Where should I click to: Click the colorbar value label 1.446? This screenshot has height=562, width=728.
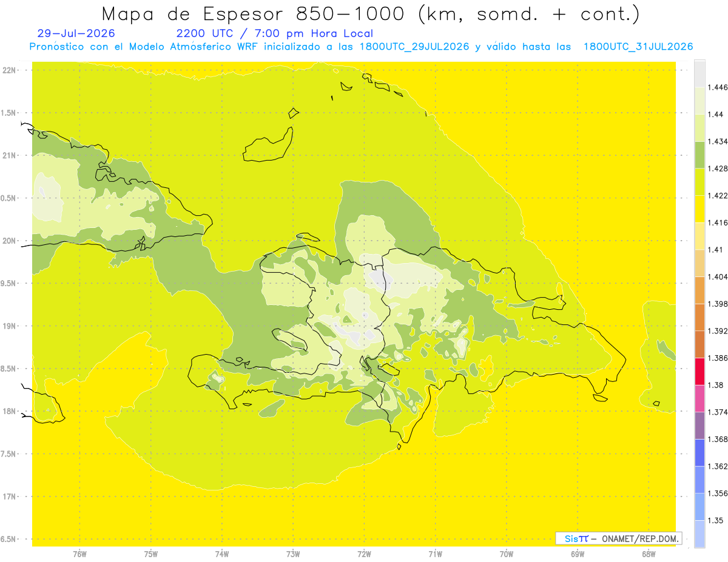(718, 87)
